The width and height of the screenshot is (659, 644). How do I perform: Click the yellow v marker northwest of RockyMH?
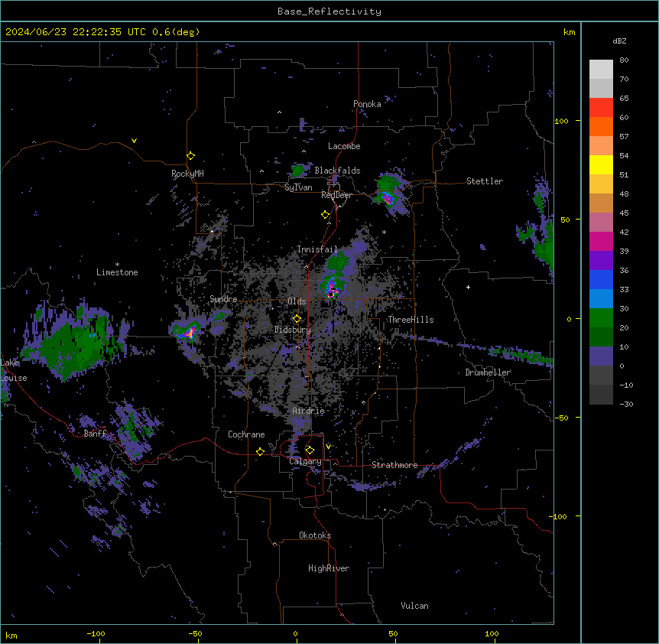point(134,141)
